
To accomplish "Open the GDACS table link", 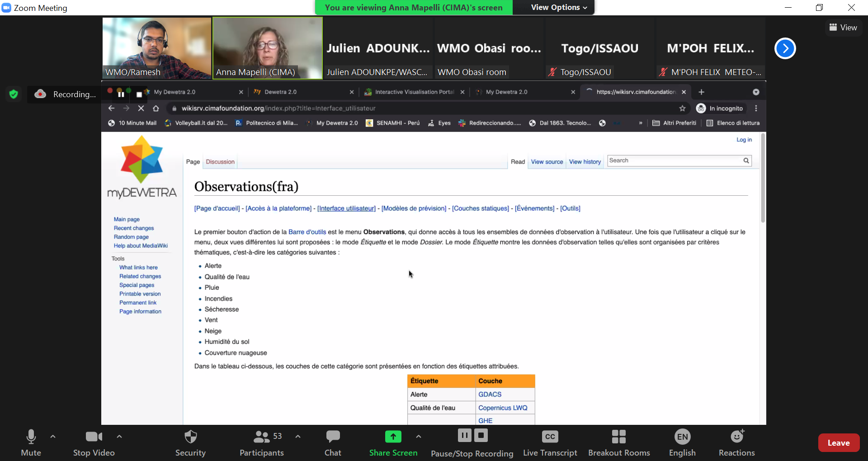I will (x=490, y=394).
